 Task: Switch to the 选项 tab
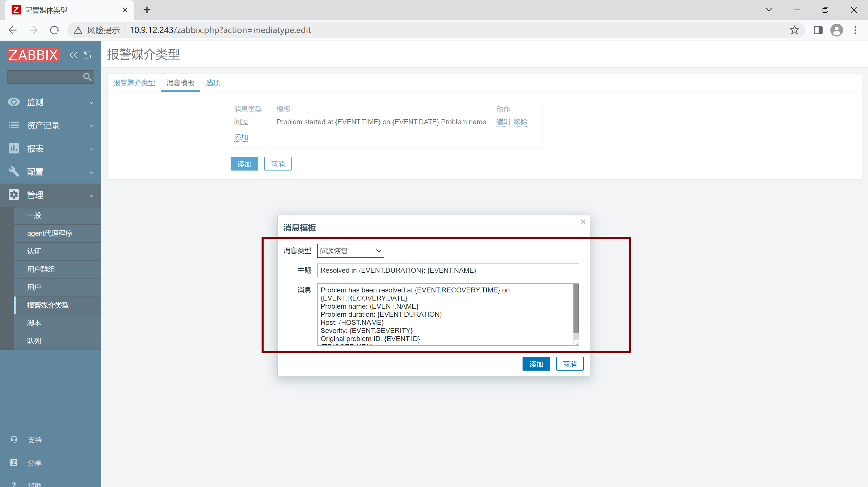(x=213, y=83)
